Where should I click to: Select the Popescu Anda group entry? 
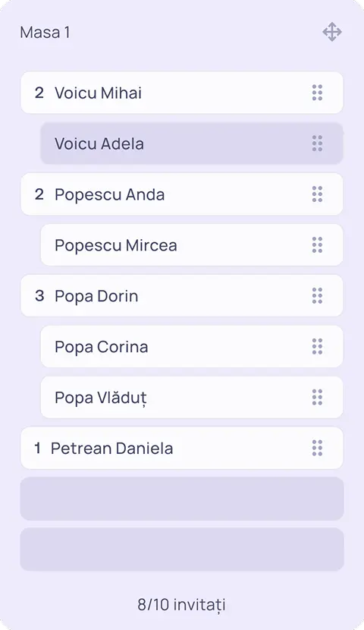182,194
